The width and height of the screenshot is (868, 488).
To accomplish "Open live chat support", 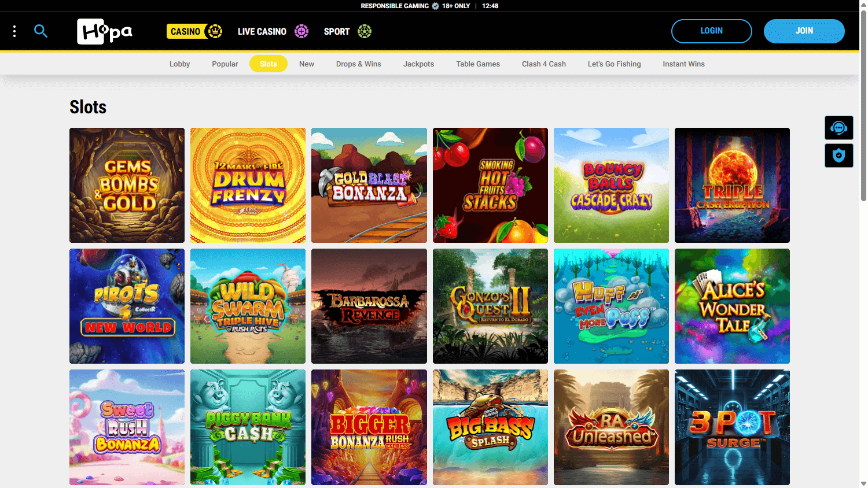I will click(x=839, y=127).
